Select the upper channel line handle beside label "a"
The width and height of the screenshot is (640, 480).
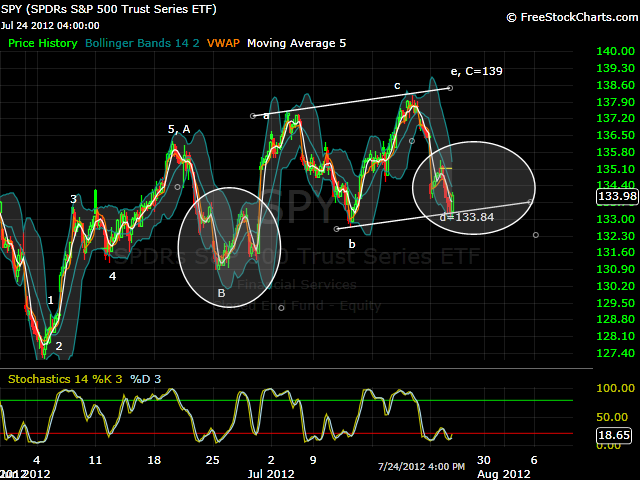click(253, 116)
